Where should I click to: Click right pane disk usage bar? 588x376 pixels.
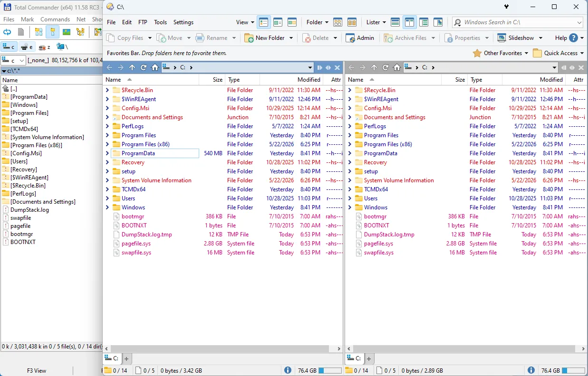point(573,370)
